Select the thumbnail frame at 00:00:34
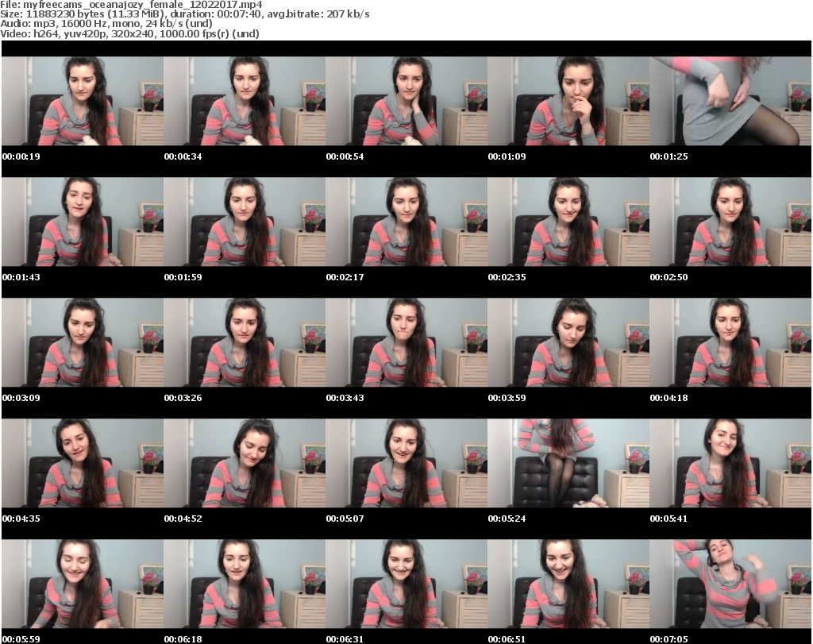Viewport: 813px width, 644px height. [245, 101]
